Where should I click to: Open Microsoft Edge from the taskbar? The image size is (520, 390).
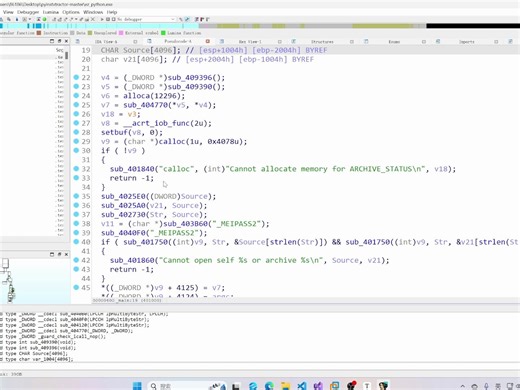click(x=269, y=386)
